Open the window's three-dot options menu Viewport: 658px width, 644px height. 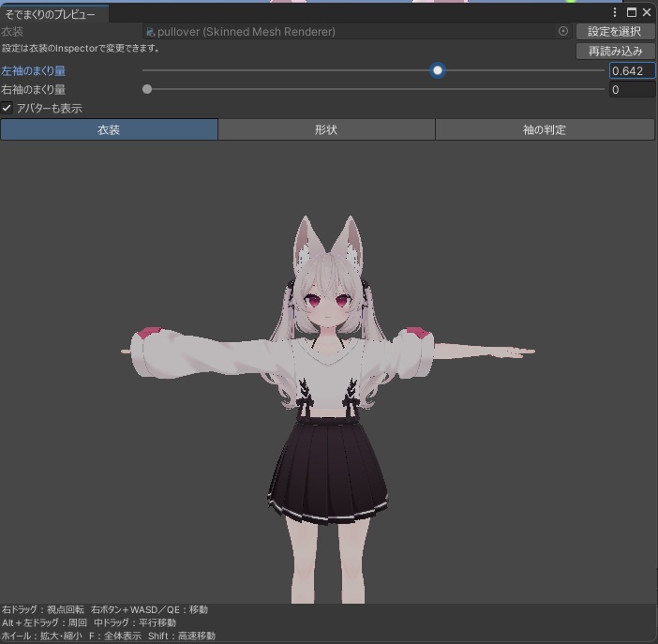(x=615, y=12)
